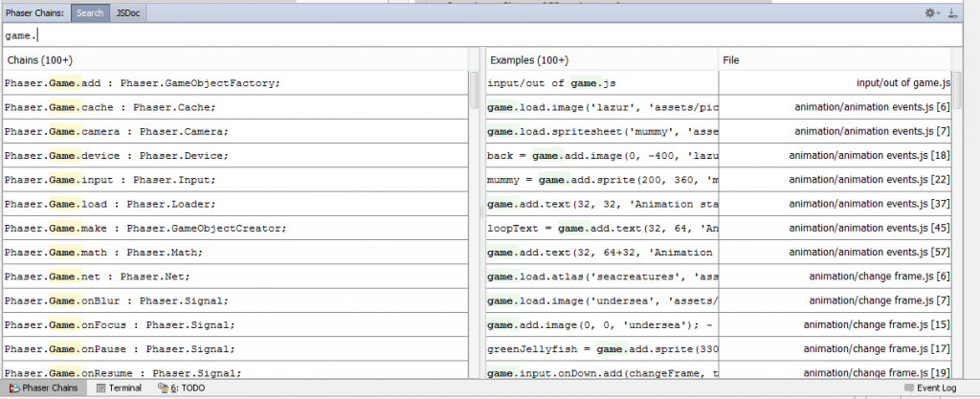This screenshot has width=980, height=399.
Task: Click file cell 'animation/change frame.js [15]'
Action: [835, 325]
